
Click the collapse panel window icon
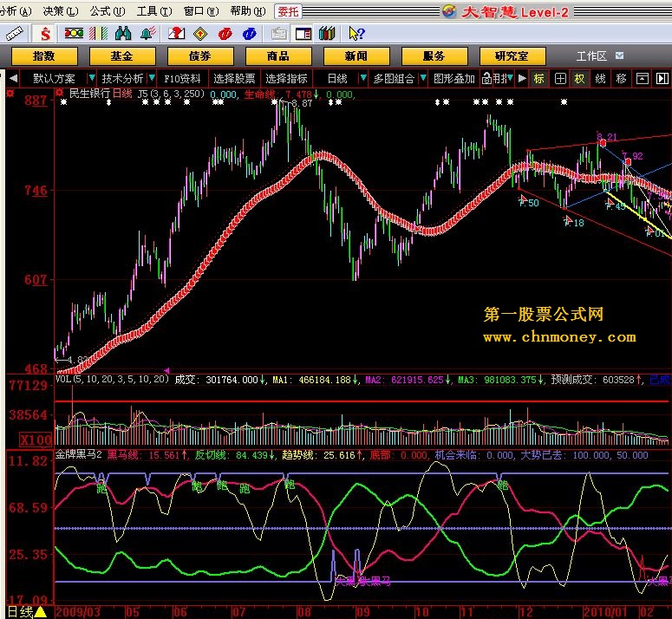click(642, 79)
